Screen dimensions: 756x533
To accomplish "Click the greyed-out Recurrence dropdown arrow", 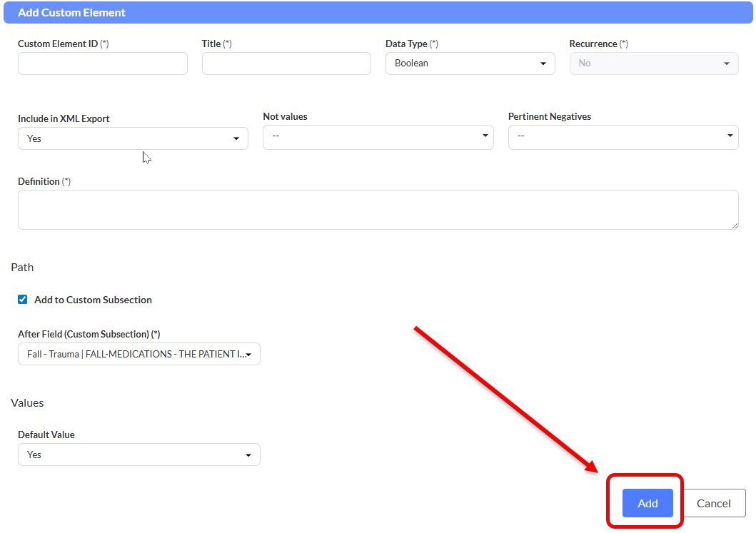I will point(727,64).
